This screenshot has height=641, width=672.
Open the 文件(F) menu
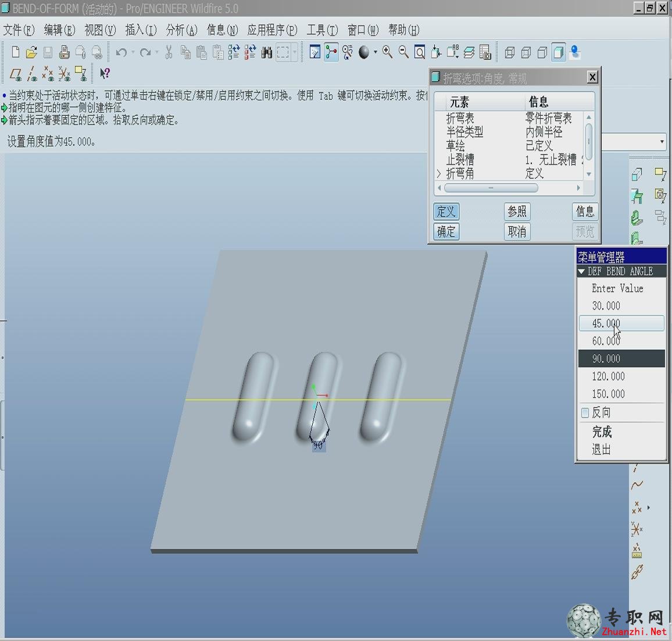click(x=19, y=30)
